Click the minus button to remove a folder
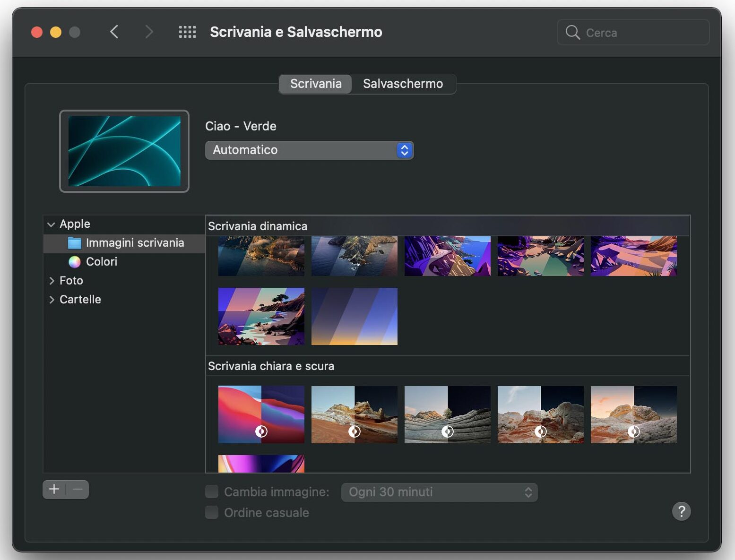The image size is (735, 560). coord(78,490)
